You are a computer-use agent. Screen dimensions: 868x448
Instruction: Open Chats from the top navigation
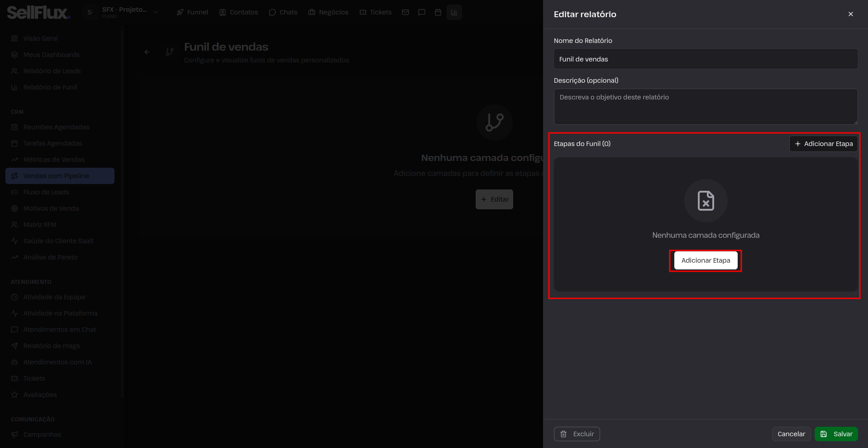point(283,12)
